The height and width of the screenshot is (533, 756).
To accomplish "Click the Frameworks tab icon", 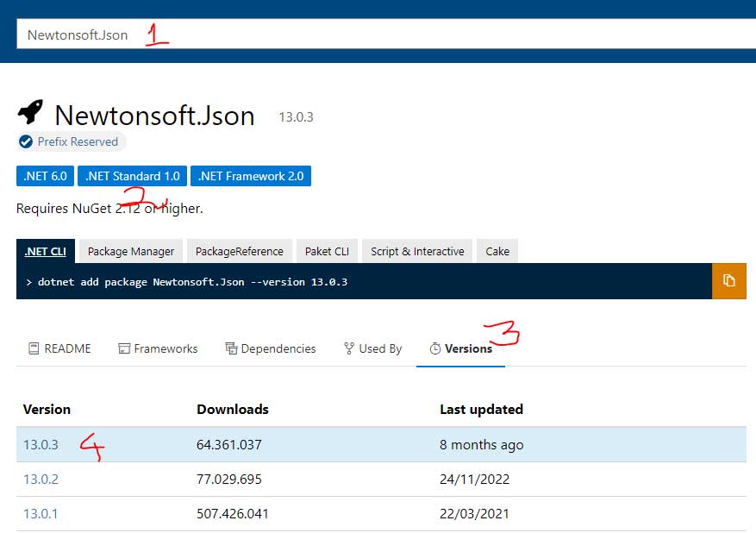I will [124, 348].
